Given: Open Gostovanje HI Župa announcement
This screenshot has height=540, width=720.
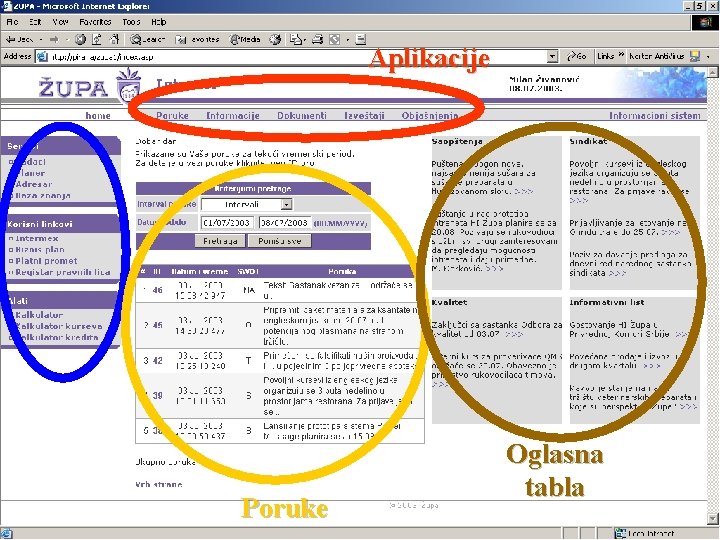Looking at the screenshot, I should click(x=628, y=329).
